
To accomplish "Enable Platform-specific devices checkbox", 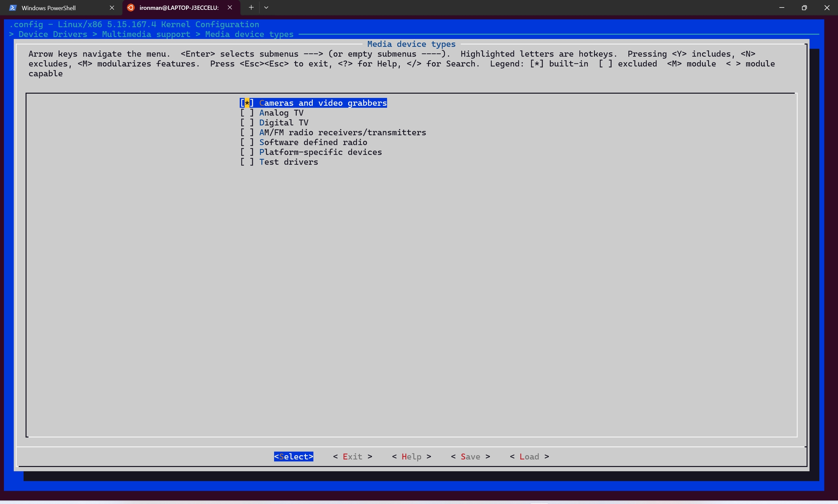I will coord(247,152).
